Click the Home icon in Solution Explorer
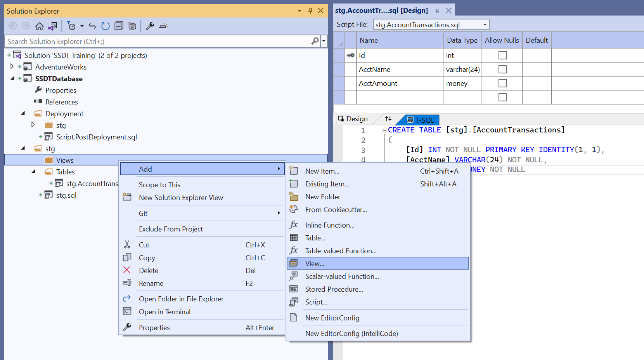 (39, 26)
